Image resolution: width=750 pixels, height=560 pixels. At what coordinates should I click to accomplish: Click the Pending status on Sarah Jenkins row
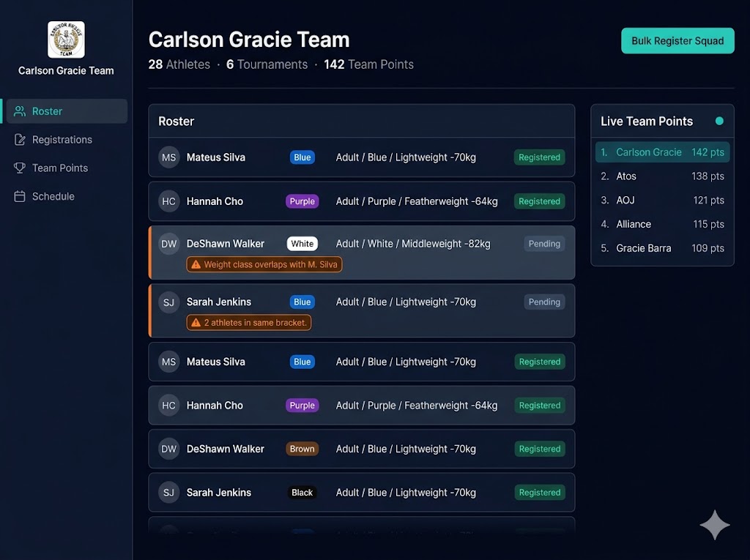[544, 302]
